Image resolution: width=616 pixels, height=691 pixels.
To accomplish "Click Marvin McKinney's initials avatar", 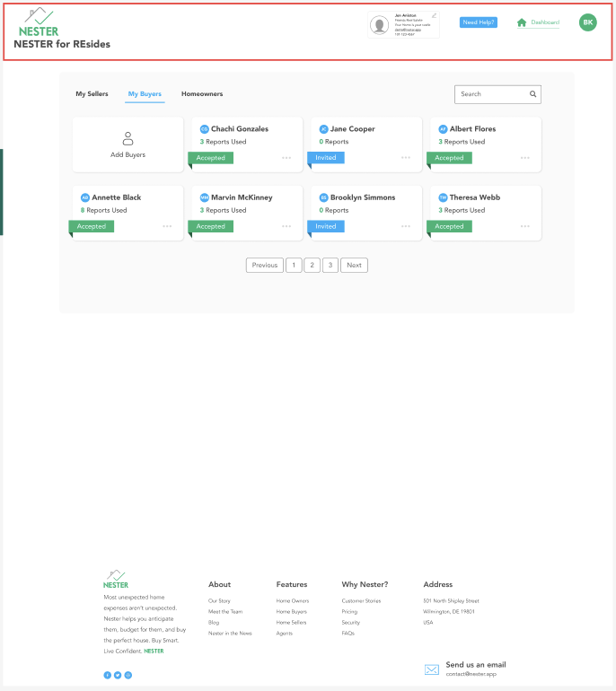I will pyautogui.click(x=204, y=197).
